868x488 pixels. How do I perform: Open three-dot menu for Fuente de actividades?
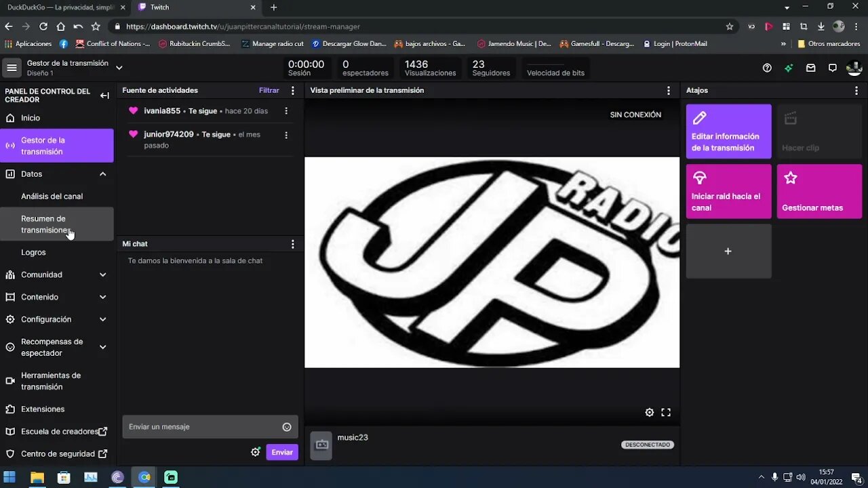point(293,90)
